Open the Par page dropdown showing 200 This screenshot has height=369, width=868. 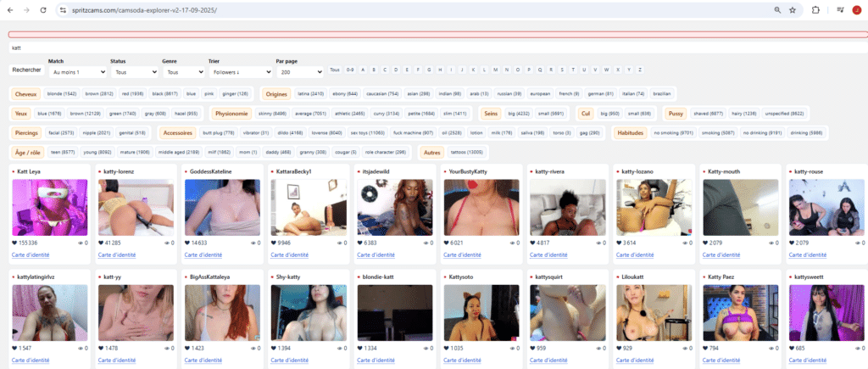coord(299,72)
